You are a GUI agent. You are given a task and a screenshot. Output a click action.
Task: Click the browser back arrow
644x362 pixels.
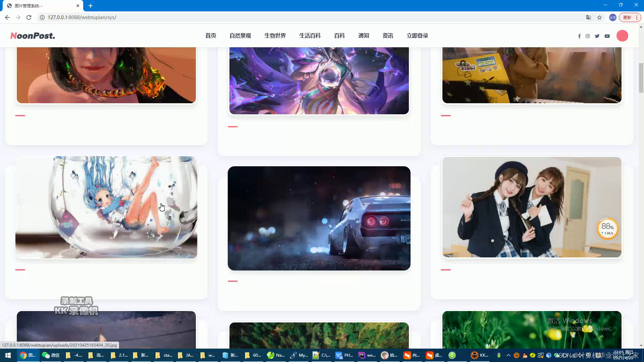pos(7,17)
